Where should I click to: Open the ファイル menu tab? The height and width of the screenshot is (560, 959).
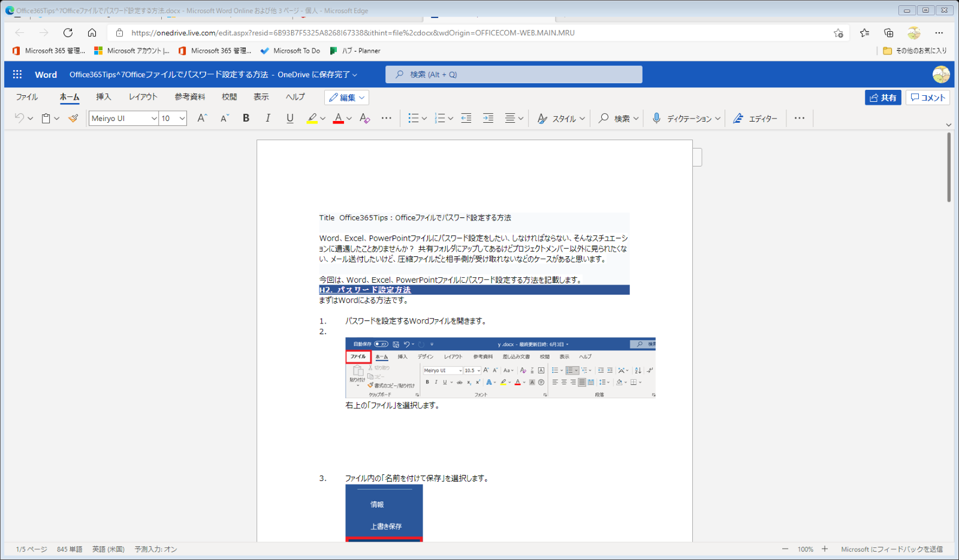click(27, 97)
